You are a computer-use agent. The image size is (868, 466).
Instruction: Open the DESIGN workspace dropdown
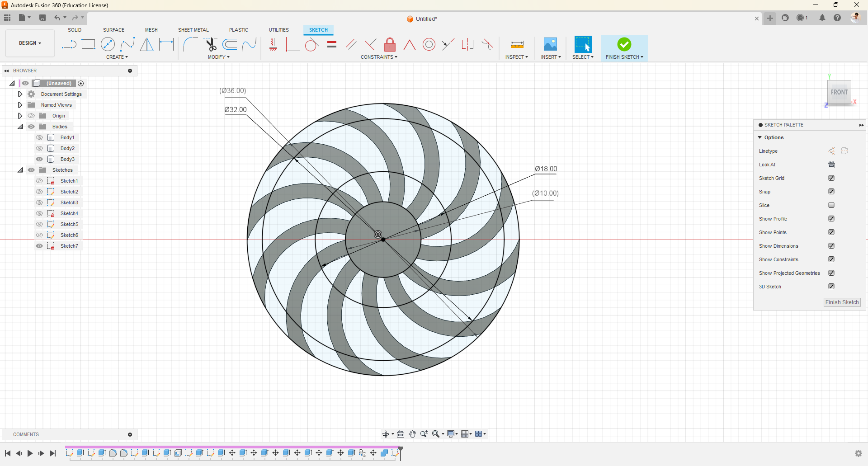click(30, 43)
